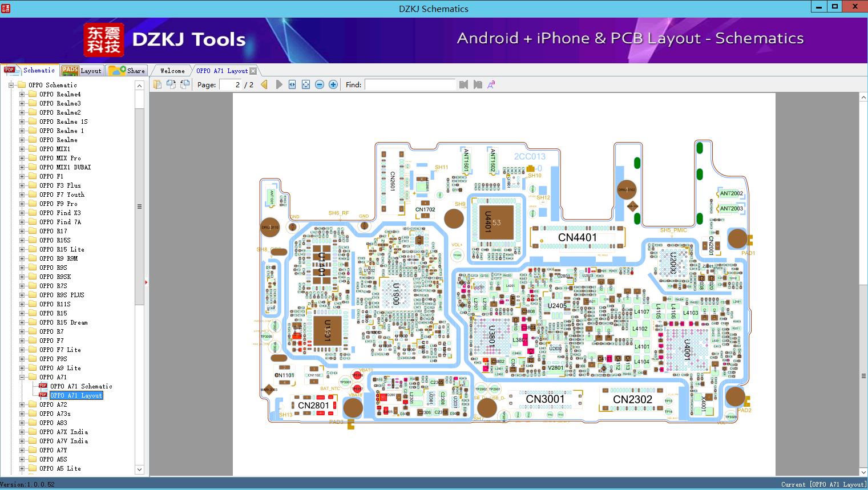Open the OPPO A71 Schematic PDF entry
Image resolution: width=868 pixels, height=490 pixels.
click(82, 386)
